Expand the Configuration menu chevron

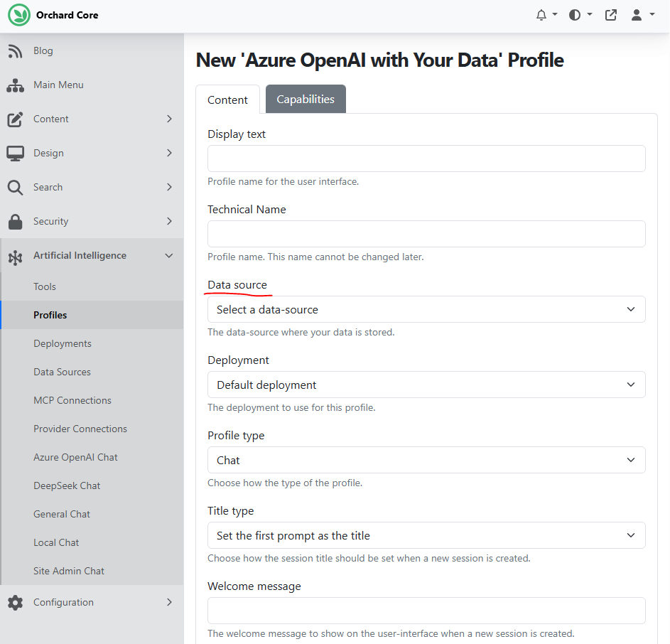(169, 602)
